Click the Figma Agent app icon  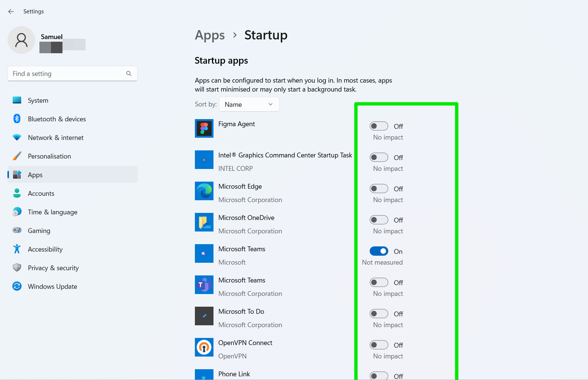click(204, 128)
